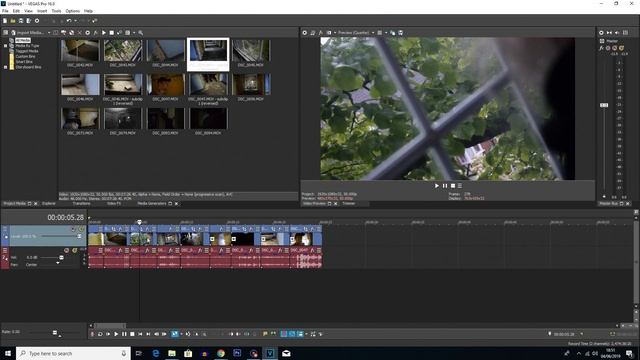640x360 pixels.
Task: Click the Undo arrow in the main toolbar
Action: pyautogui.click(x=69, y=21)
